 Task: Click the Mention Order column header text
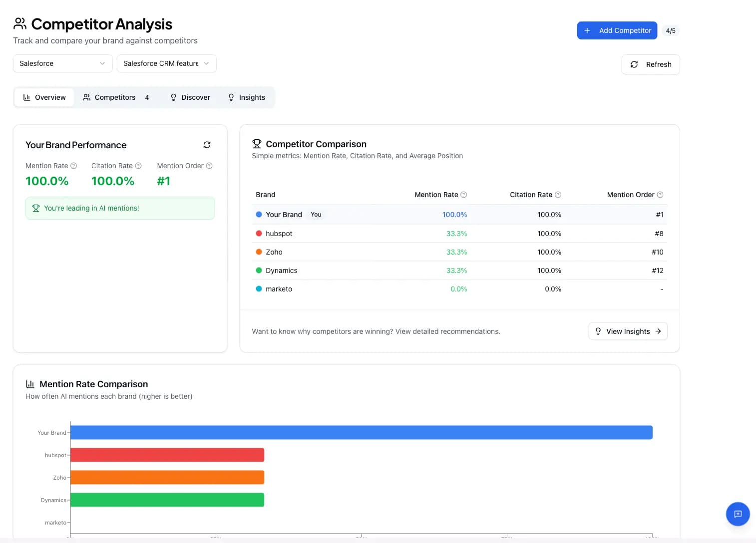(x=631, y=195)
